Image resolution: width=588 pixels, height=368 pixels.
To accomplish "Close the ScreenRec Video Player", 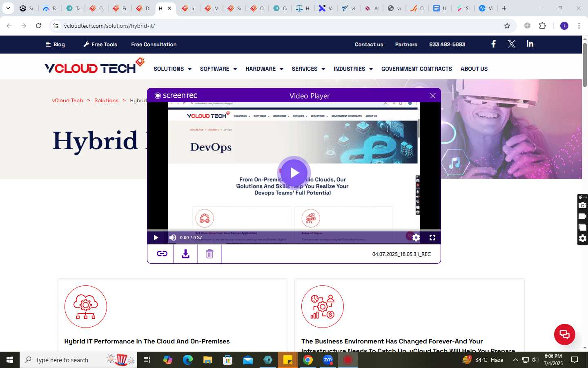I will click(x=433, y=96).
